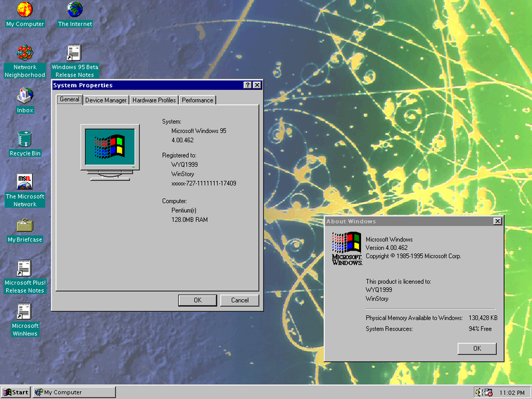The width and height of the screenshot is (532, 399).
Task: Open Microsoft WinNews
Action: pyautogui.click(x=25, y=313)
